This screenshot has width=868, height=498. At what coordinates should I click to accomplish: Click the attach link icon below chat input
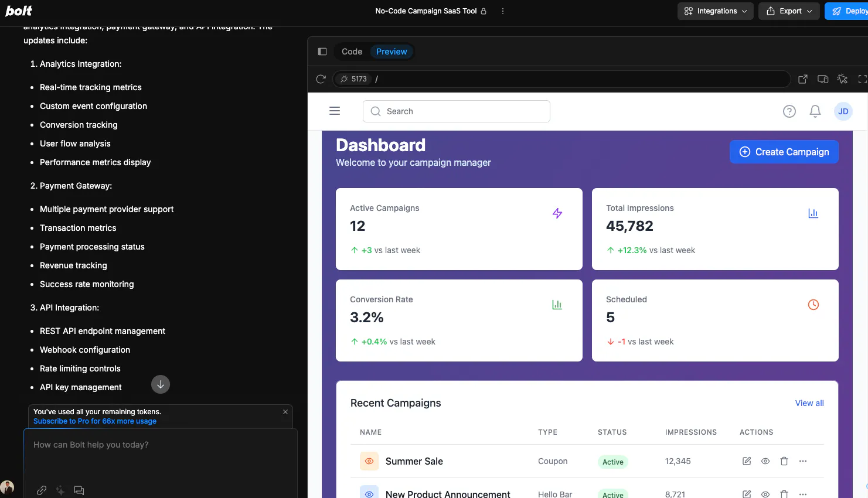click(42, 490)
